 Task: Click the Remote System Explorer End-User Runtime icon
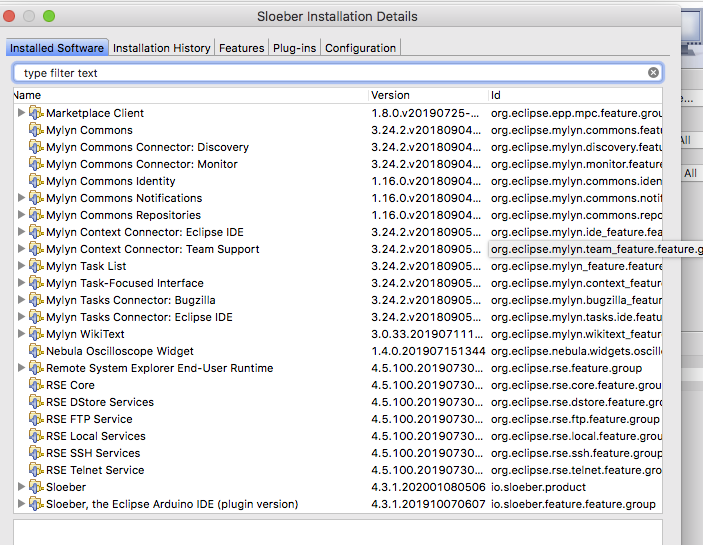pyautogui.click(x=36, y=368)
